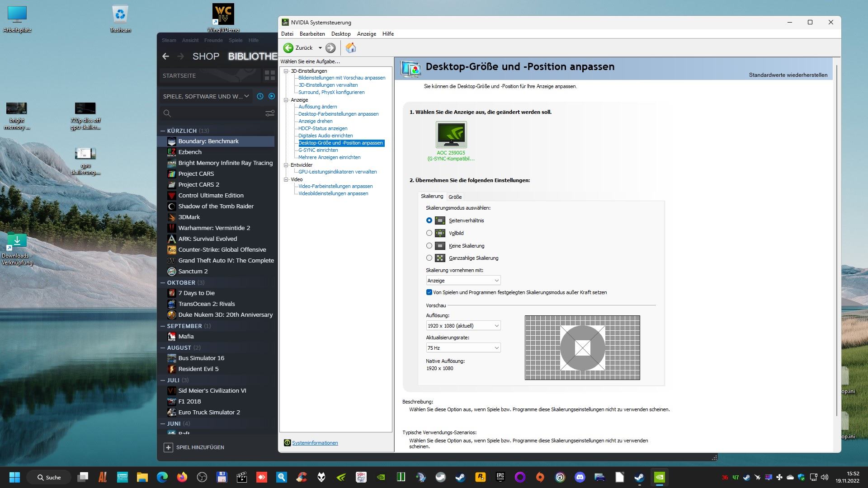This screenshot has height=488, width=868.
Task: Click the Task View taskbar icon
Action: tap(83, 477)
